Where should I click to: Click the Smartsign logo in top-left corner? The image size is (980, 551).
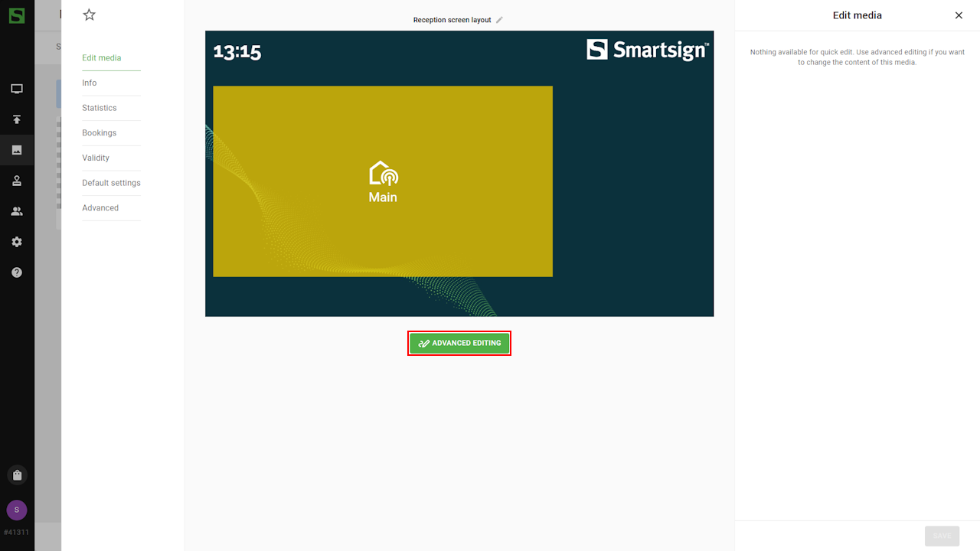[x=17, y=15]
